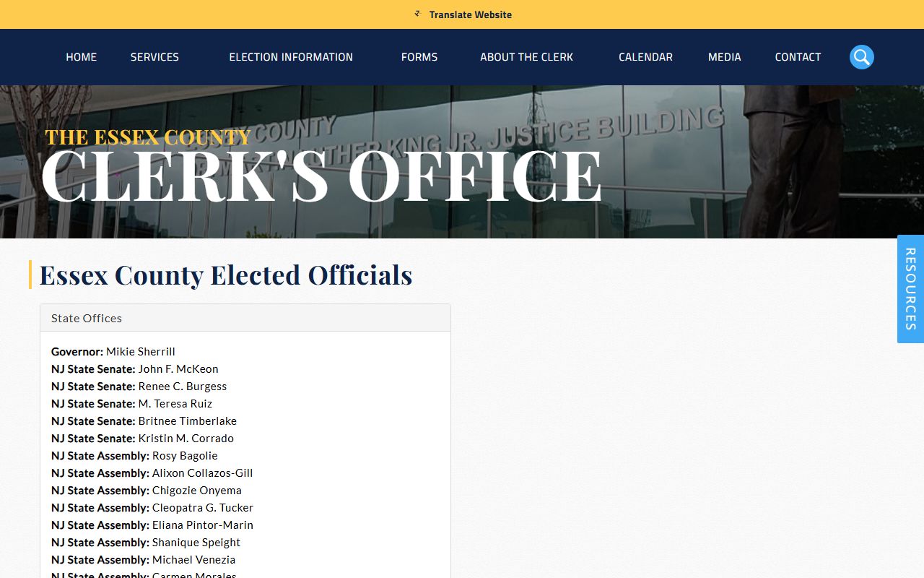This screenshot has width=924, height=578.
Task: Select the row 'Rosy Bagolie'
Action: pyautogui.click(x=134, y=456)
